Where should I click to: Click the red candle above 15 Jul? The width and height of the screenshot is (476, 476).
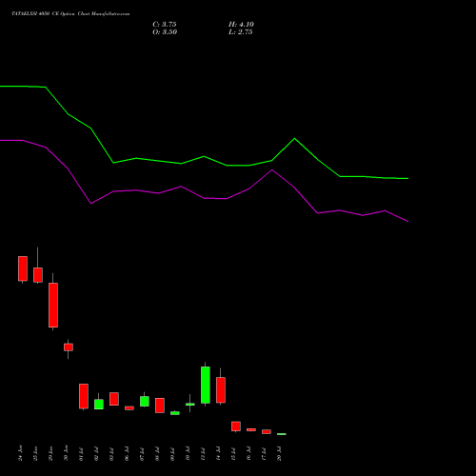coord(236,426)
